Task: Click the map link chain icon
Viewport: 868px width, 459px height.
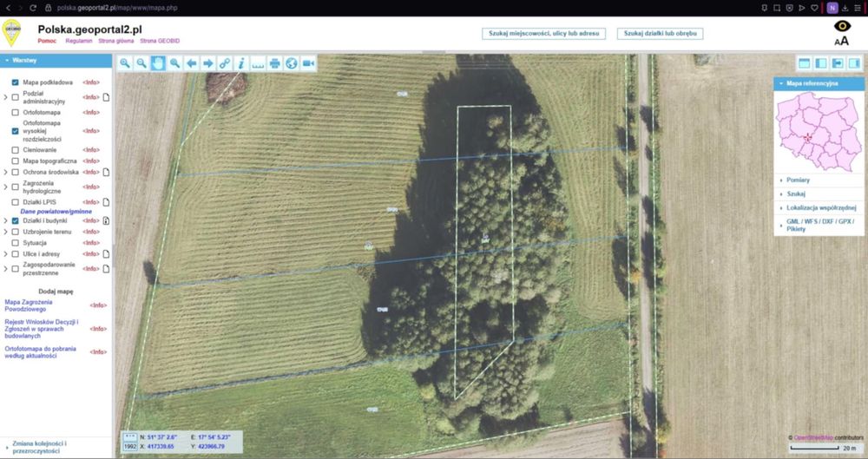Action: click(225, 63)
